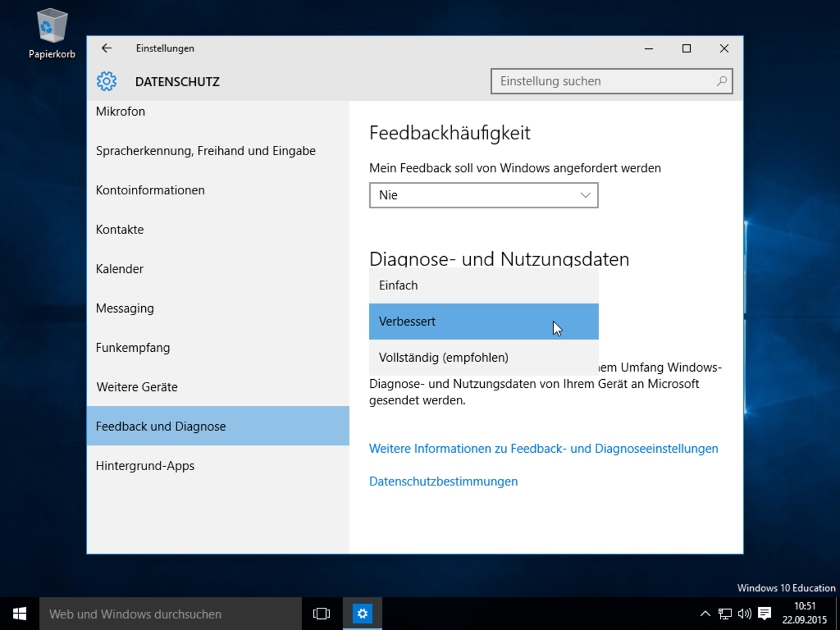840x630 pixels.
Task: Open the Papierkorb desktop icon
Action: 52,34
